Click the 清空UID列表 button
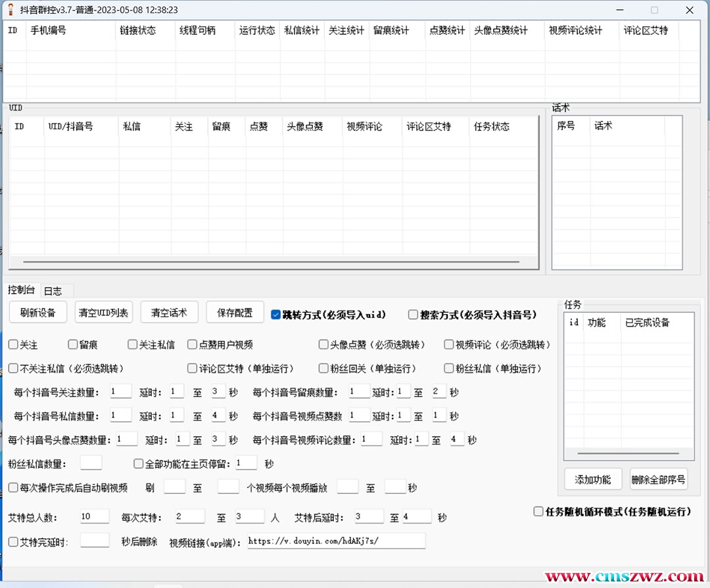The width and height of the screenshot is (710, 588). click(104, 313)
